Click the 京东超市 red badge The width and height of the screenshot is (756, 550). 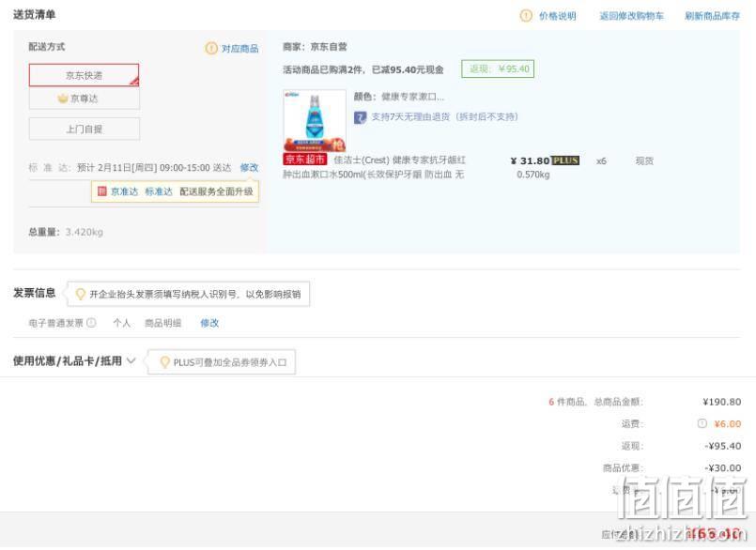(x=304, y=160)
